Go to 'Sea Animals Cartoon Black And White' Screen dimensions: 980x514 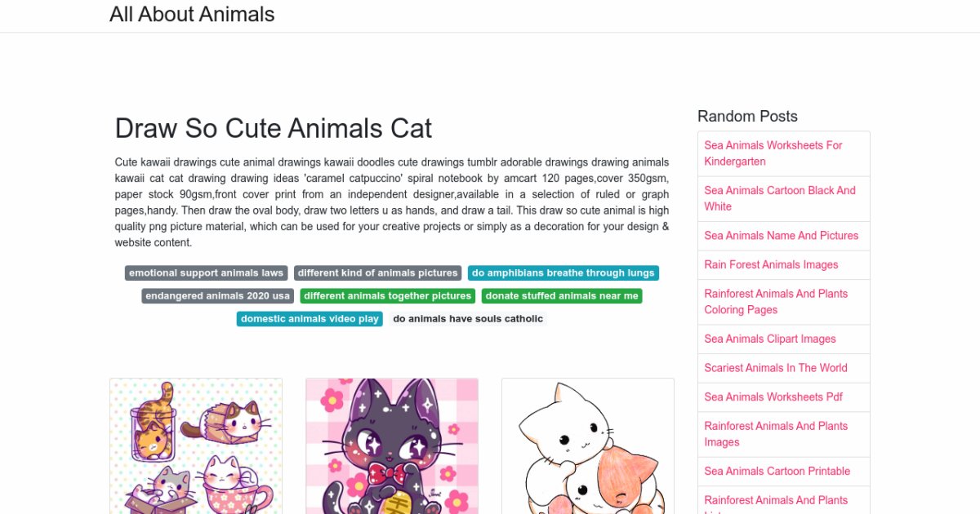pos(780,198)
